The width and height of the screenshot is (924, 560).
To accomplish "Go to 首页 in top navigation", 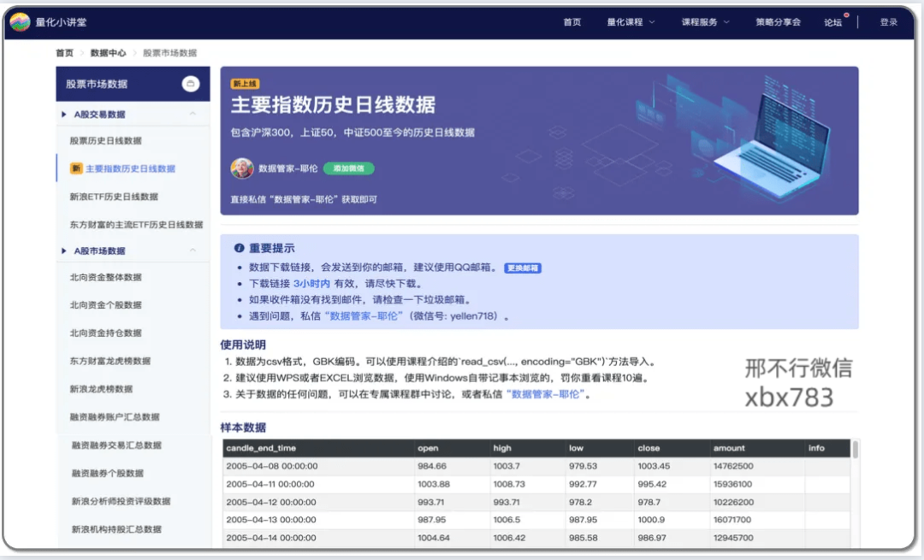I will (x=572, y=21).
